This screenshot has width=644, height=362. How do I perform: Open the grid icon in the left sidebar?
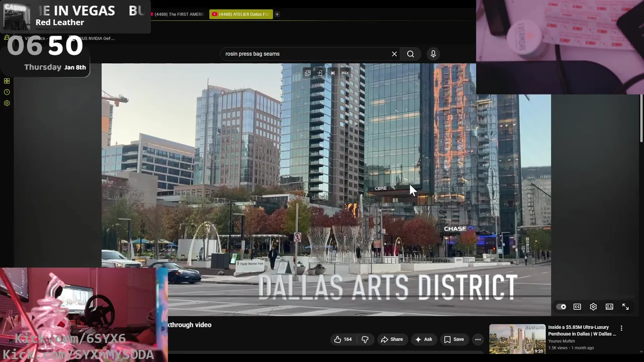pyautogui.click(x=7, y=81)
